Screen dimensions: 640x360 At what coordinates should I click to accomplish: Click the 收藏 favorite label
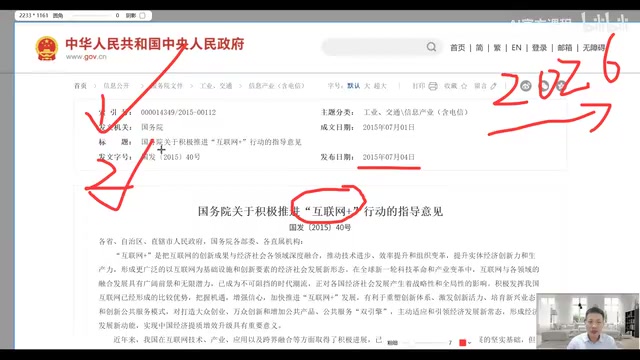tap(451, 86)
